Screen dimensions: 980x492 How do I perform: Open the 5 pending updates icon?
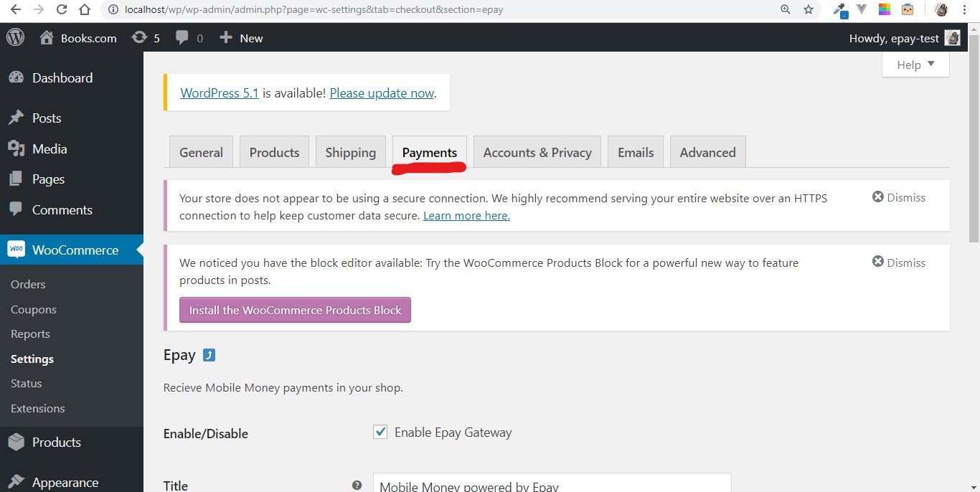[x=146, y=38]
